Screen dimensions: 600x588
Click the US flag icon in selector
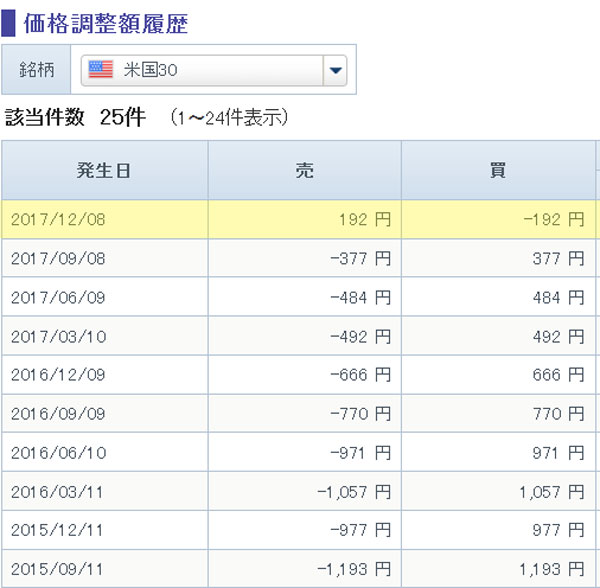click(x=100, y=70)
